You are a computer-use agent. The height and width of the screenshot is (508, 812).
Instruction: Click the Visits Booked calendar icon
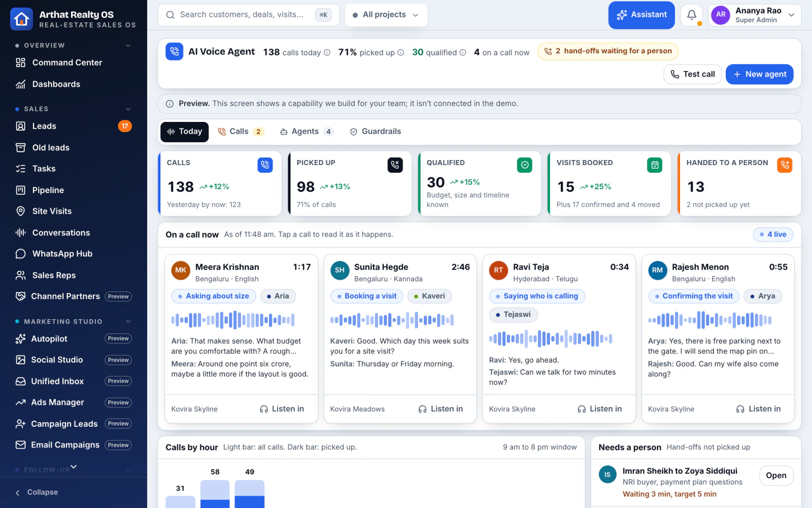click(x=655, y=165)
